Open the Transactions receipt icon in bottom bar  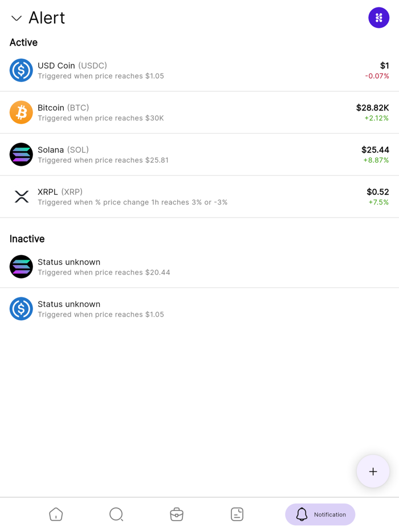pyautogui.click(x=237, y=514)
